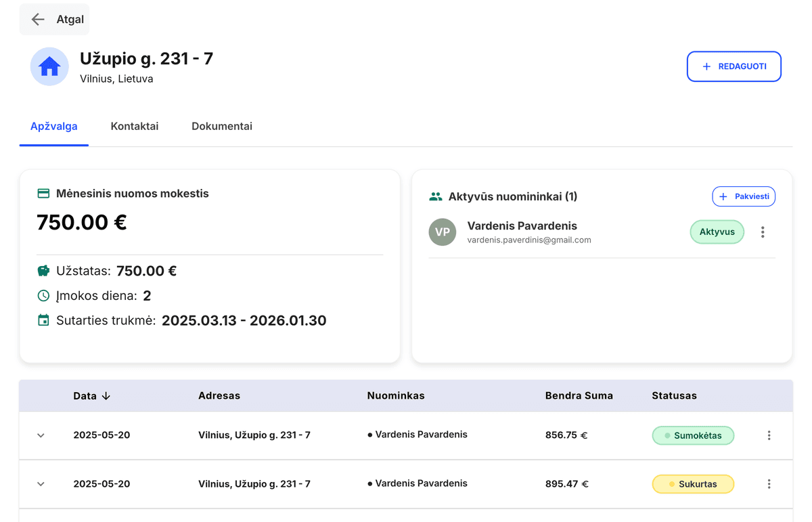Click the contract period 2025.03.13 - 2026.01.30
Viewport: 812px width, 522px height.
[244, 320]
